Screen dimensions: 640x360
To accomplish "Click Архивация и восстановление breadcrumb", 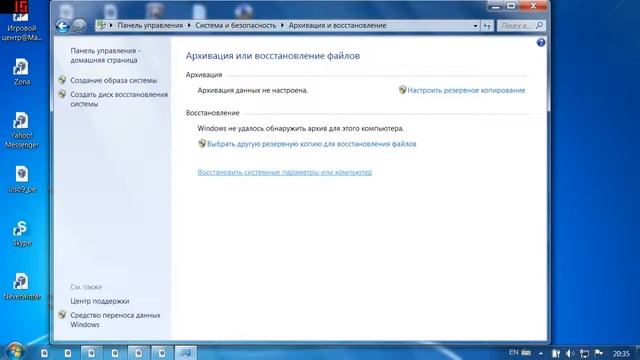I will (338, 25).
